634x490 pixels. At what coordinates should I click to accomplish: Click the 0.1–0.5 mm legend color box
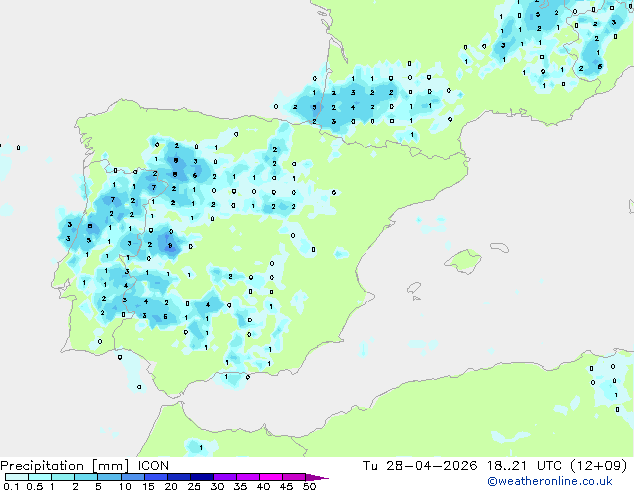tap(17, 477)
